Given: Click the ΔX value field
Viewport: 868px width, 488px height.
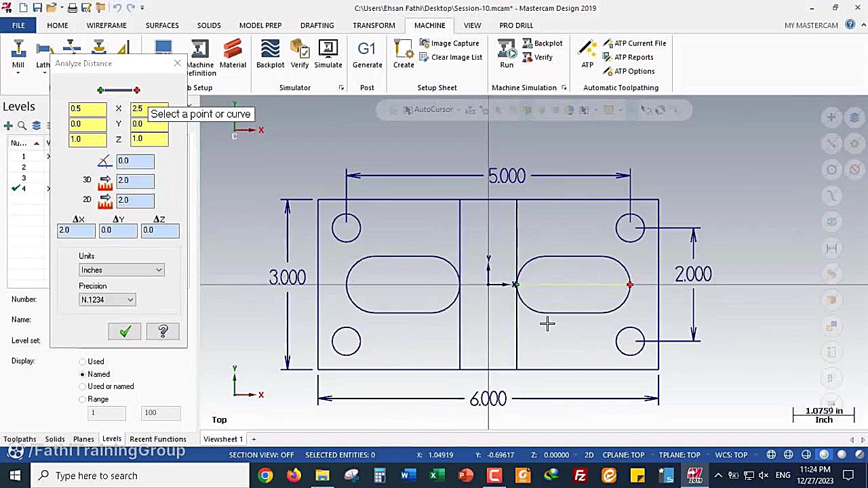Looking at the screenshot, I should click(x=76, y=230).
